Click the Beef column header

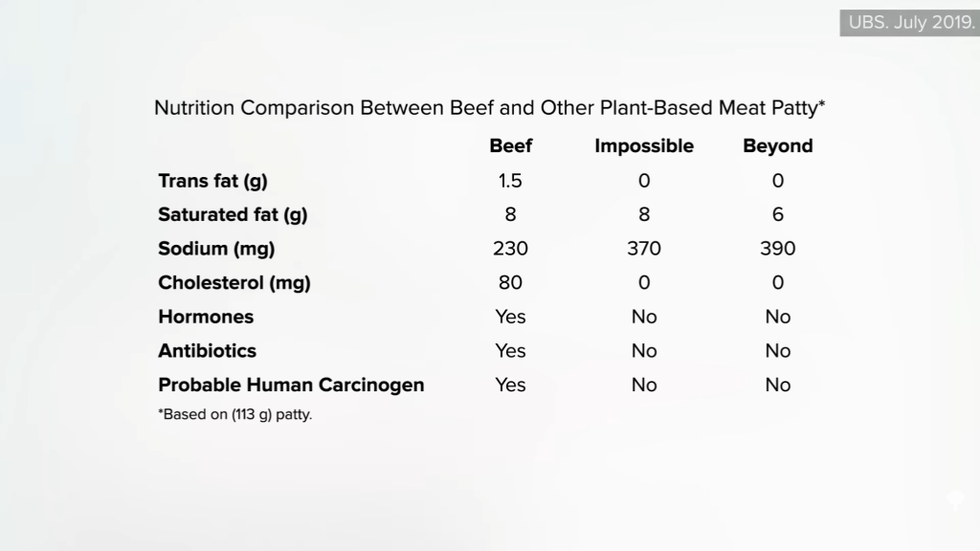(x=511, y=145)
